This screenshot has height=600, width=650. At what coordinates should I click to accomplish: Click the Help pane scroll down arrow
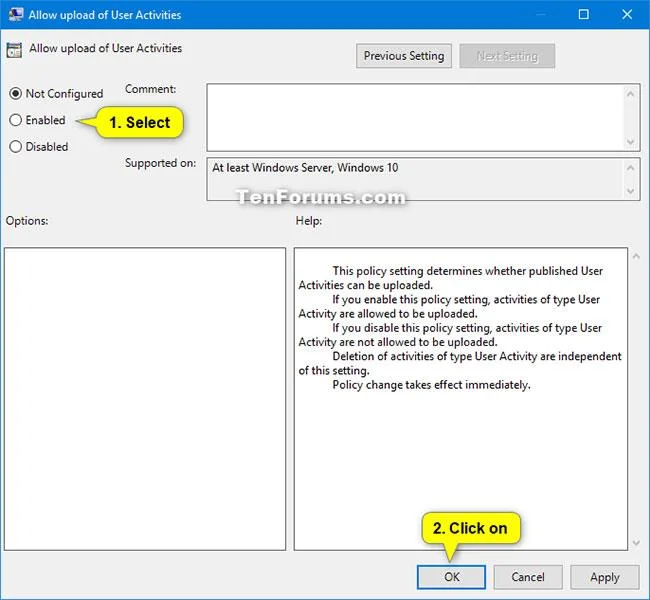[636, 543]
